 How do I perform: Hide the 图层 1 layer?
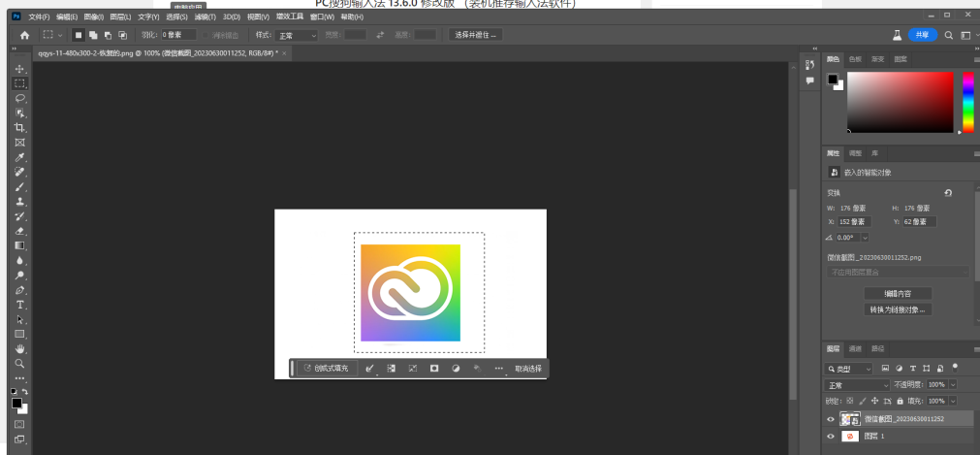click(x=831, y=437)
